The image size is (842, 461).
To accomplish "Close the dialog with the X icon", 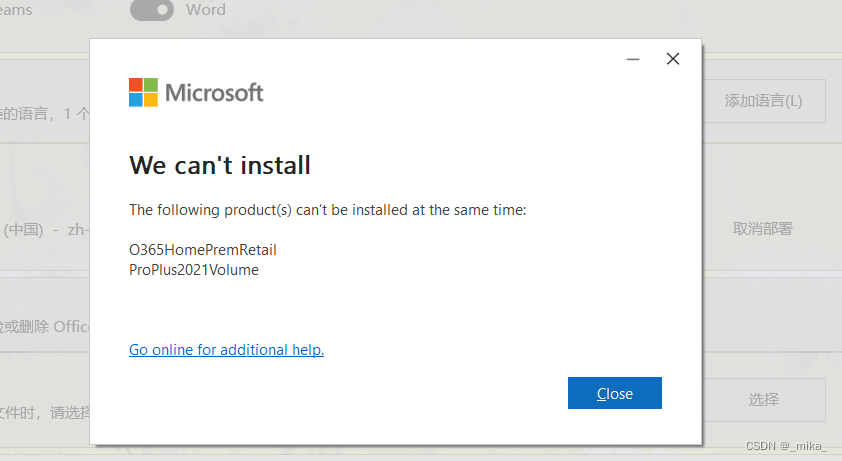I will tap(673, 59).
